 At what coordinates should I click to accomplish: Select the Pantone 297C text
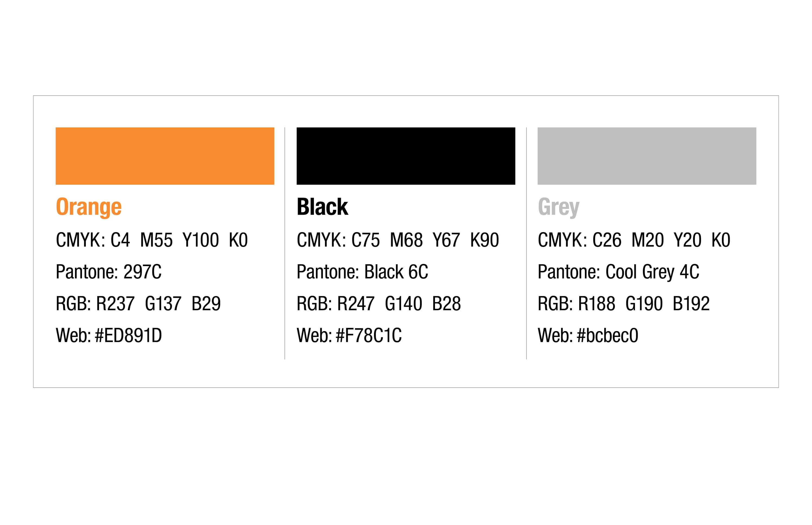[109, 272]
